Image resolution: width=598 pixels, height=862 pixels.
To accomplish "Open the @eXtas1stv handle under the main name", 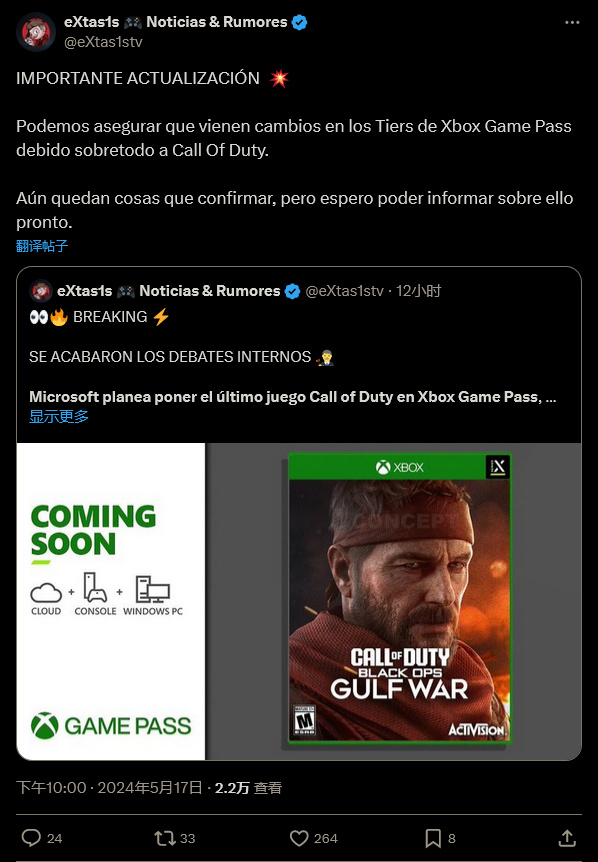I will click(x=103, y=42).
